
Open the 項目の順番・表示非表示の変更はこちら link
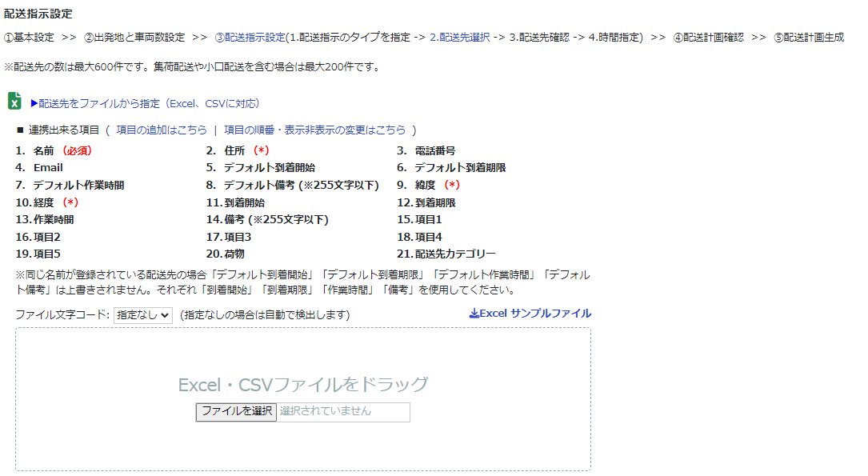click(x=314, y=130)
